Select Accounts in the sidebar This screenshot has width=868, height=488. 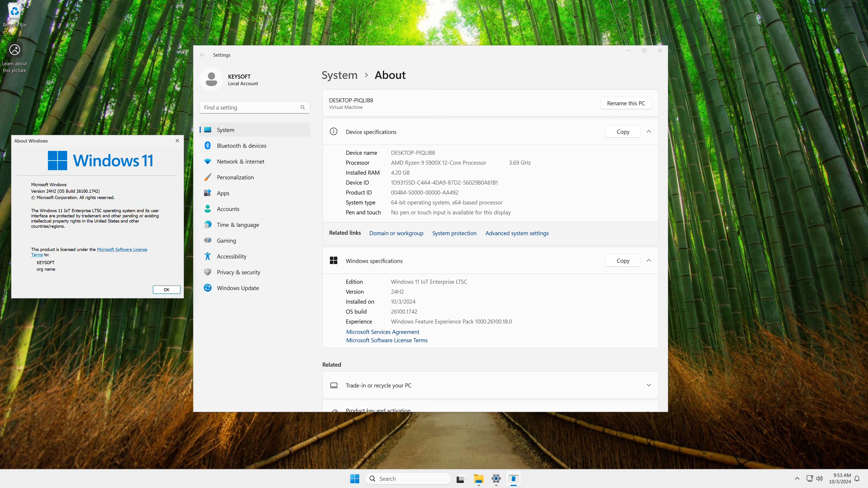click(228, 209)
